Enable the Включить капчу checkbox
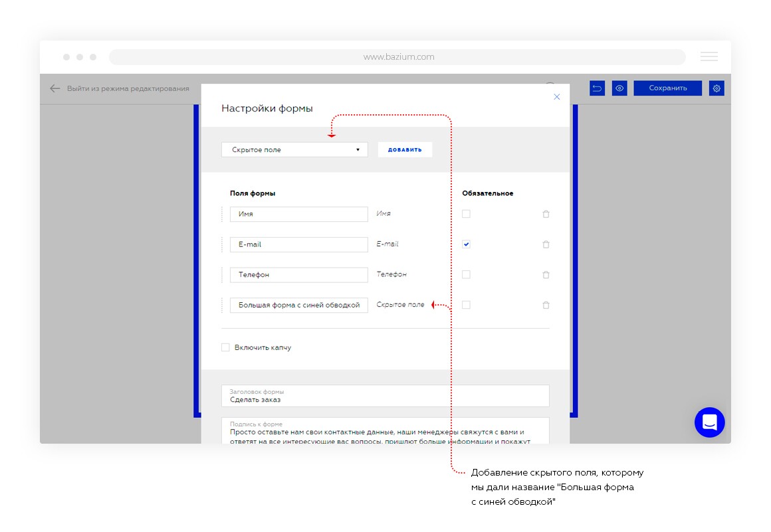 point(225,347)
